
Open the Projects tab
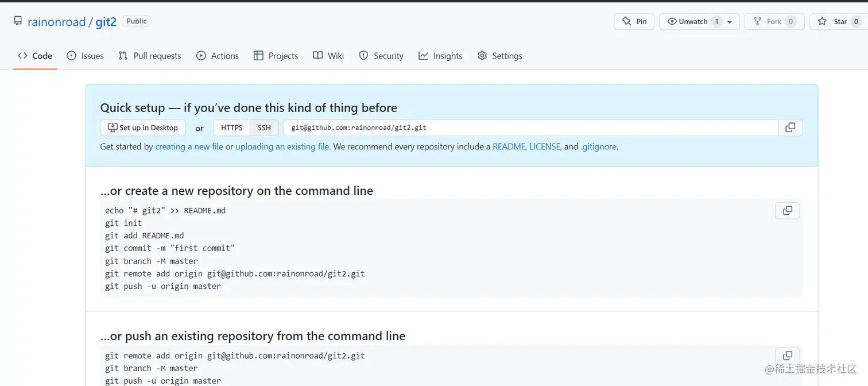click(276, 56)
